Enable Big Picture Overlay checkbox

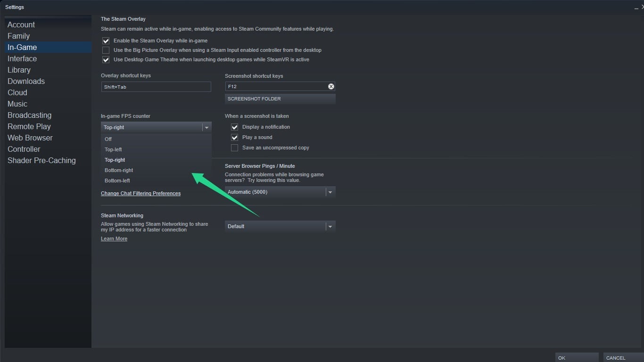point(106,50)
